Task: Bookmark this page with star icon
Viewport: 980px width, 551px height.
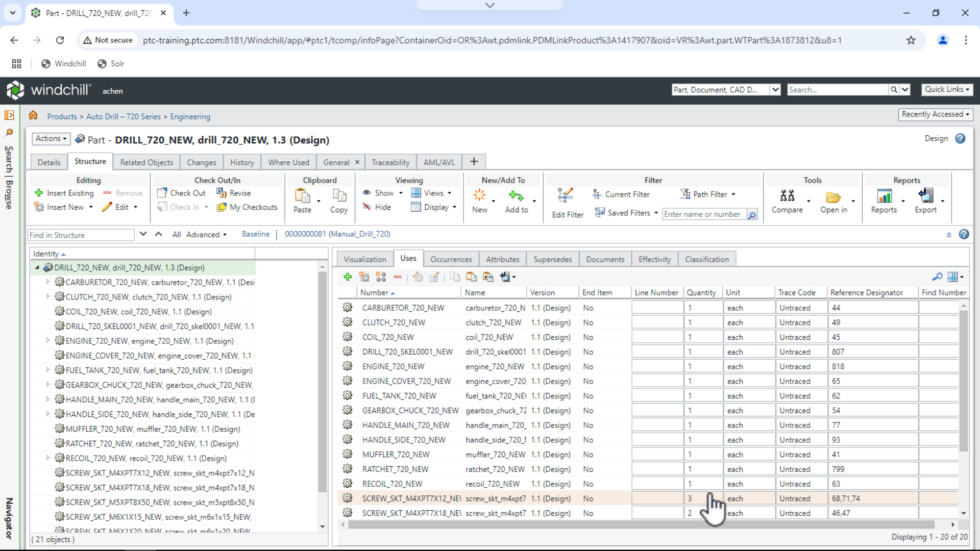Action: (x=911, y=40)
